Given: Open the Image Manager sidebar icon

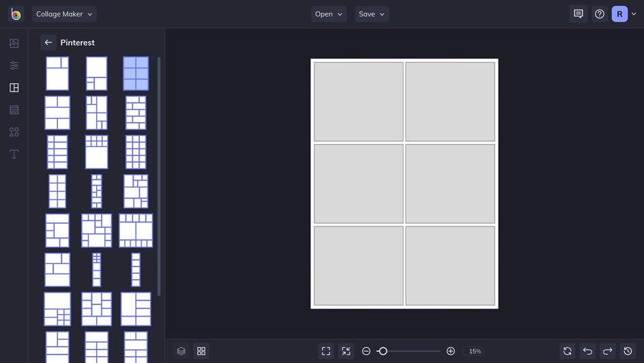Looking at the screenshot, I should pos(14,43).
